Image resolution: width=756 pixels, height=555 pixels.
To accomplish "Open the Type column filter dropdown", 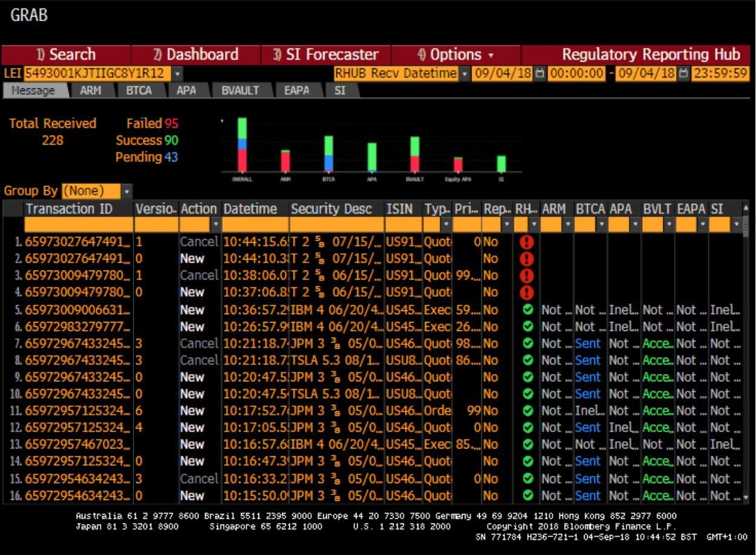I will click(x=446, y=225).
